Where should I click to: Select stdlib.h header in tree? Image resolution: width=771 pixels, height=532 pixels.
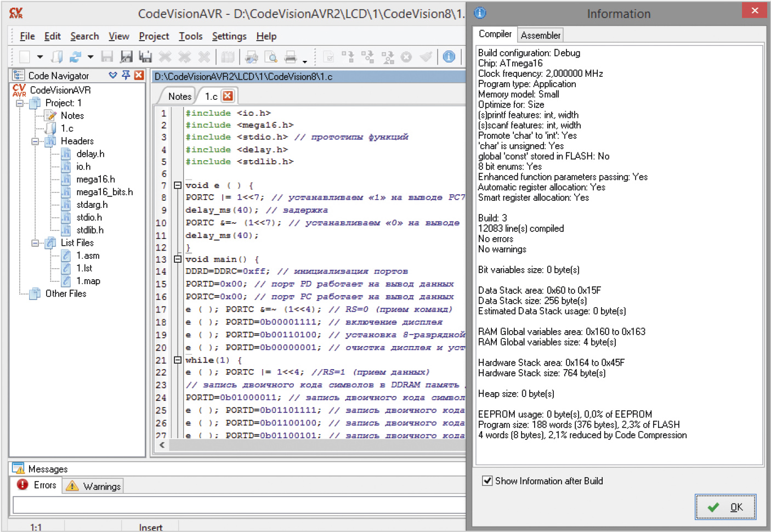pyautogui.click(x=90, y=230)
